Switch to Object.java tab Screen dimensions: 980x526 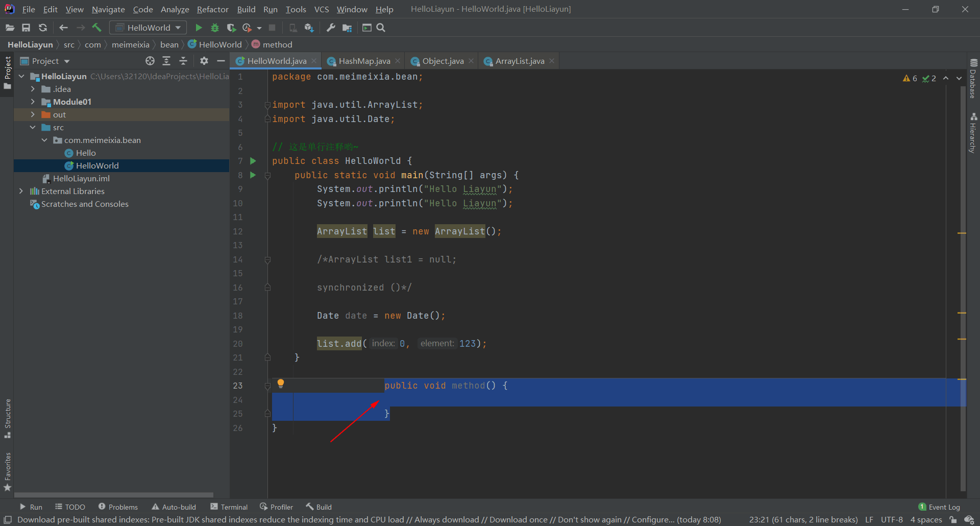pos(443,61)
